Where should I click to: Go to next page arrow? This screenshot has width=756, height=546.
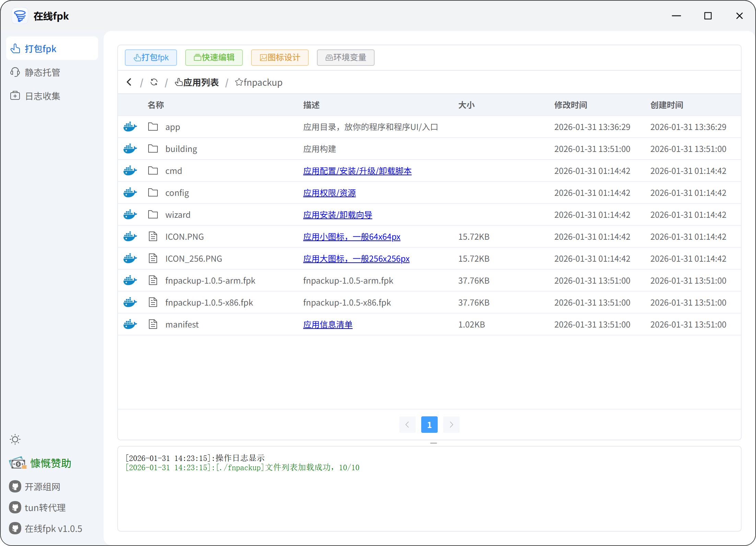[x=451, y=425]
